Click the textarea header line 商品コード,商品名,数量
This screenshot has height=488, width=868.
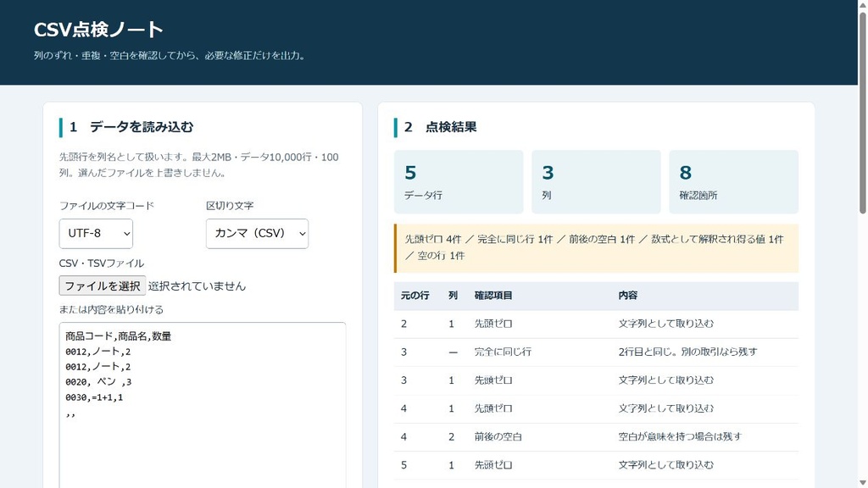point(119,336)
